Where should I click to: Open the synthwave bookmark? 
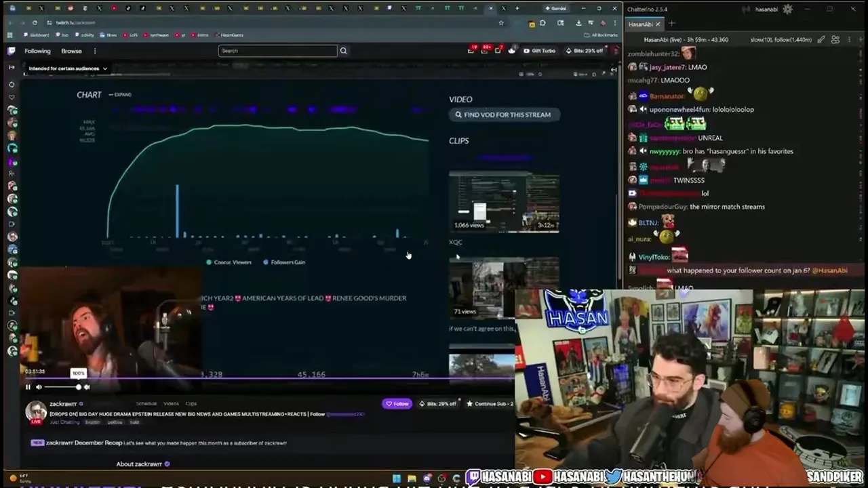(155, 35)
